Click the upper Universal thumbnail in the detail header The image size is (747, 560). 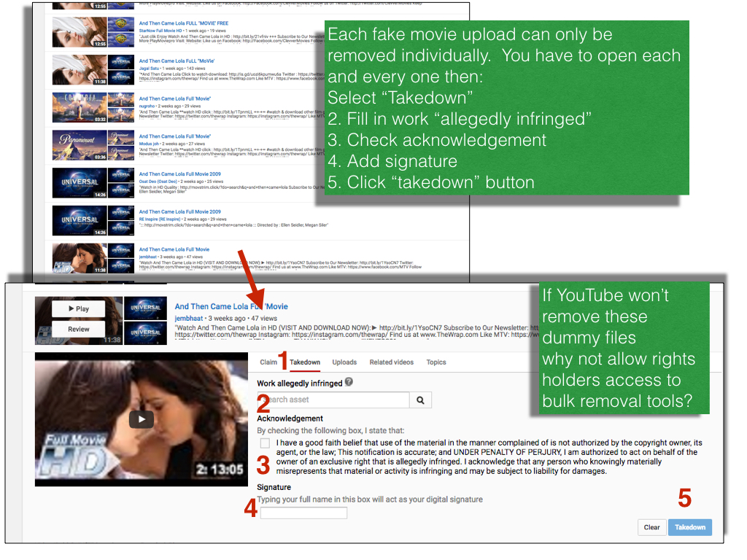coord(145,308)
